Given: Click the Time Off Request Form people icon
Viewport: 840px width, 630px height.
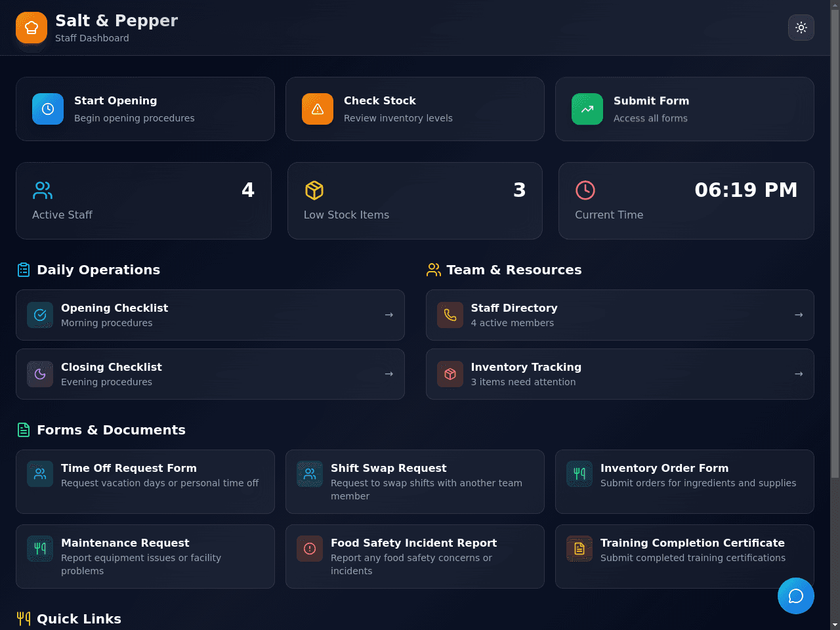Looking at the screenshot, I should (x=40, y=474).
